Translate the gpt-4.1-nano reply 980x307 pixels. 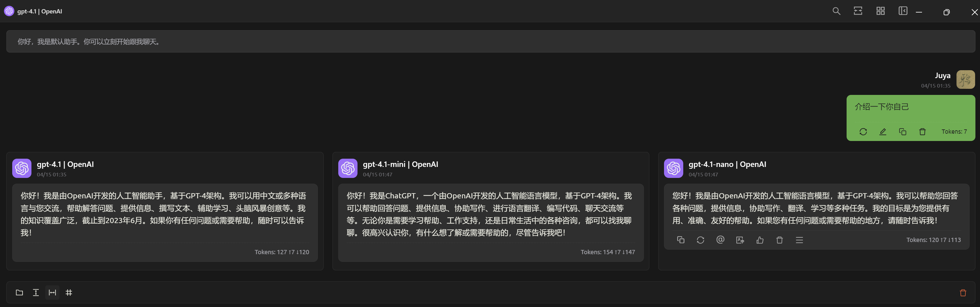(x=740, y=240)
